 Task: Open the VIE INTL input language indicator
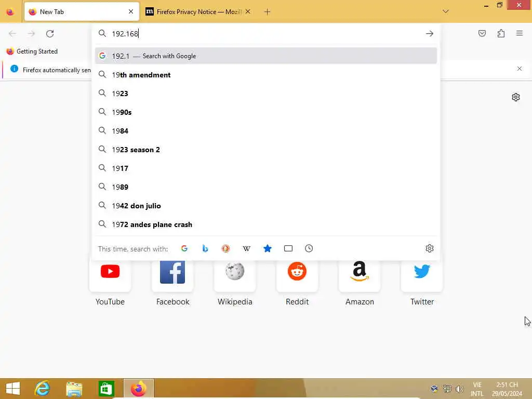click(477, 389)
